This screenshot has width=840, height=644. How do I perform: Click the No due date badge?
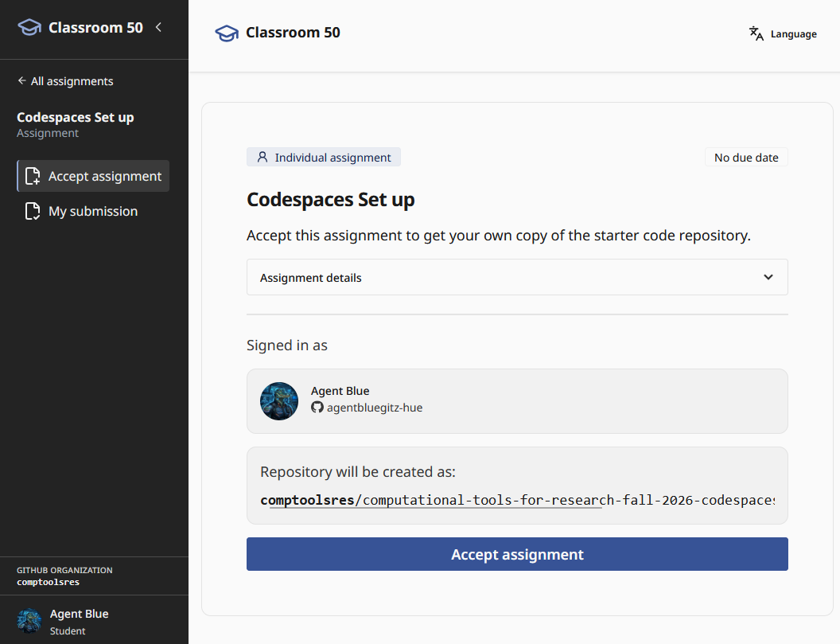click(x=746, y=157)
